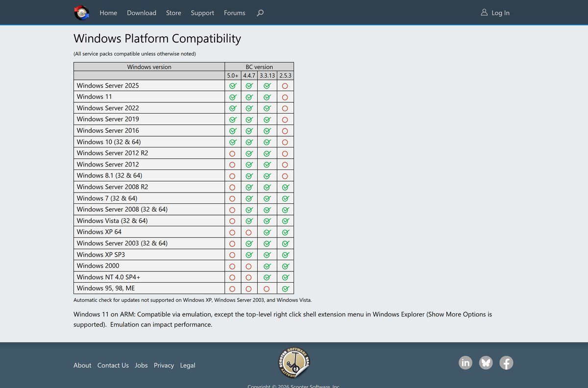Click Windows Server 2025 circle under 2.5.3
The image size is (588, 388).
(285, 86)
